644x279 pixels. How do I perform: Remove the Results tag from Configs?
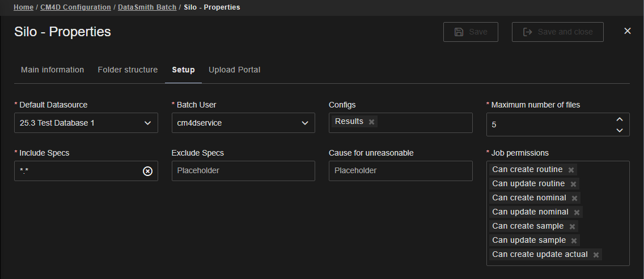[371, 122]
